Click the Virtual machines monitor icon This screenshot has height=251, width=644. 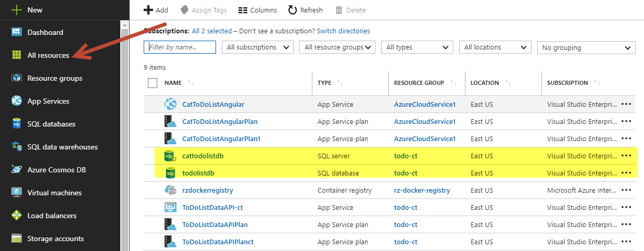click(x=18, y=193)
